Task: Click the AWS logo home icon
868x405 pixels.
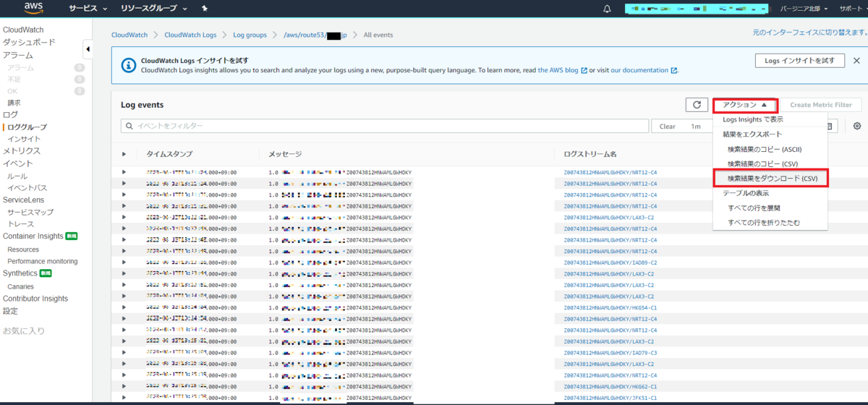Action: pyautogui.click(x=34, y=9)
